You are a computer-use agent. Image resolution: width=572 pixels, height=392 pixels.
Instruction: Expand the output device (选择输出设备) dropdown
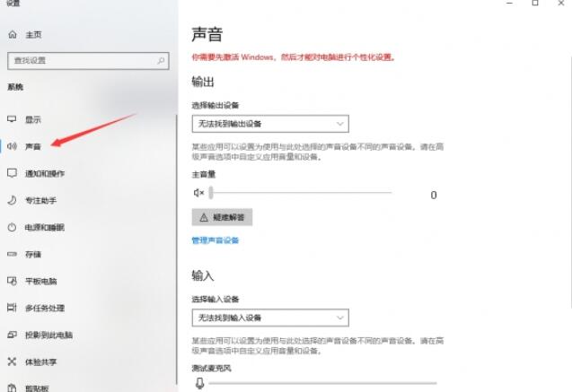tap(270, 124)
